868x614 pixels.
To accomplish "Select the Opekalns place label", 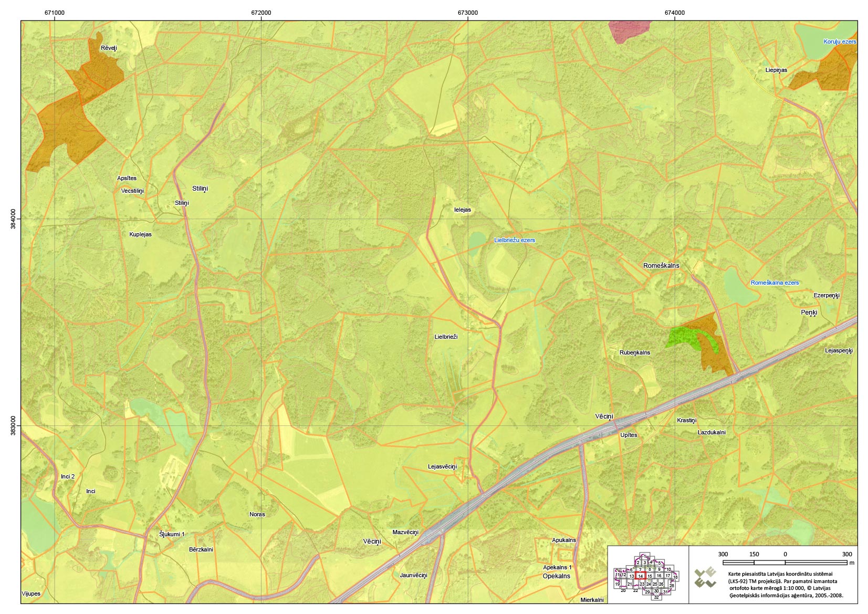I will pyautogui.click(x=556, y=576).
